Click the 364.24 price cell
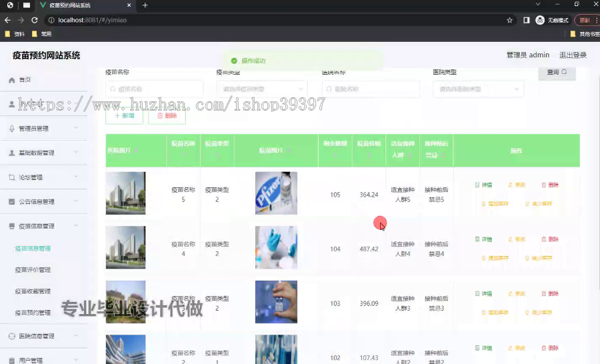Screen dimensions: 600x364 pos(369,195)
